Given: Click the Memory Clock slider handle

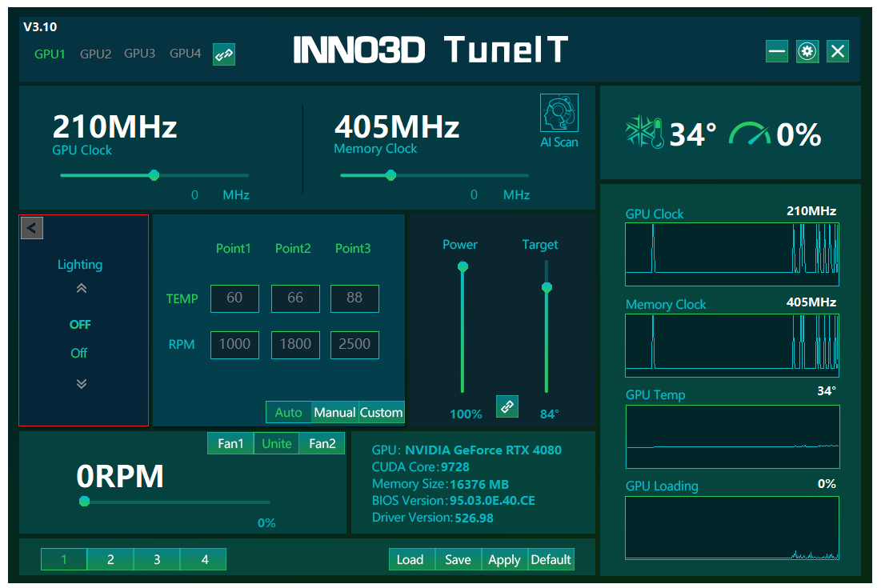Looking at the screenshot, I should pos(391,175).
